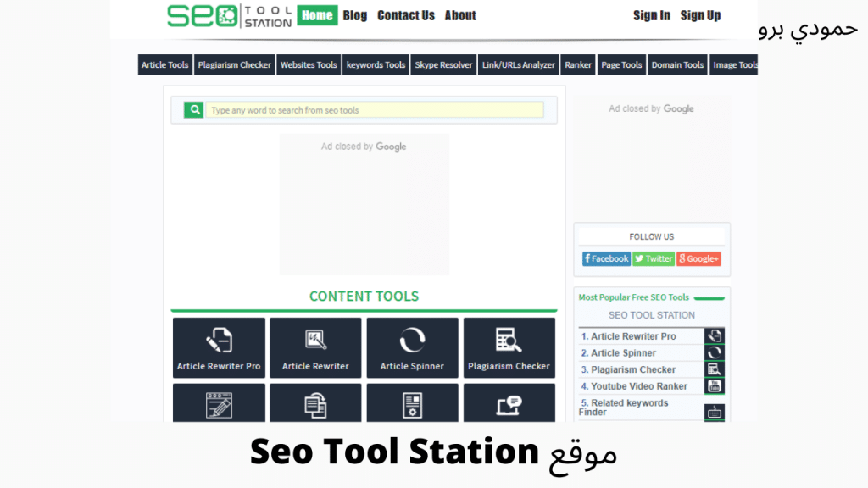Click icon beside Article Rewriter Pro in sidebar
This screenshot has height=488, width=868.
(714, 335)
